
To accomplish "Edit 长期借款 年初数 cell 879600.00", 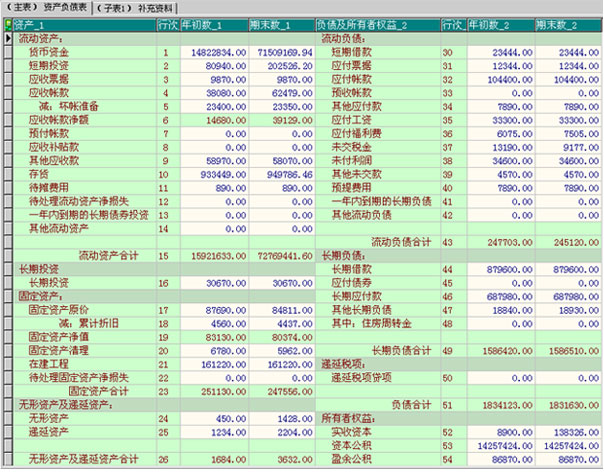I will click(501, 269).
